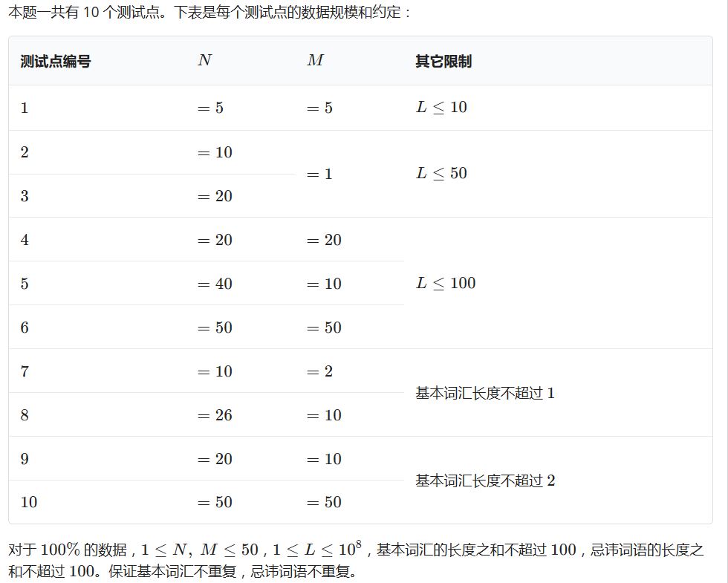Click the M = 2 value in row 7
This screenshot has height=583, width=728.
coord(319,371)
